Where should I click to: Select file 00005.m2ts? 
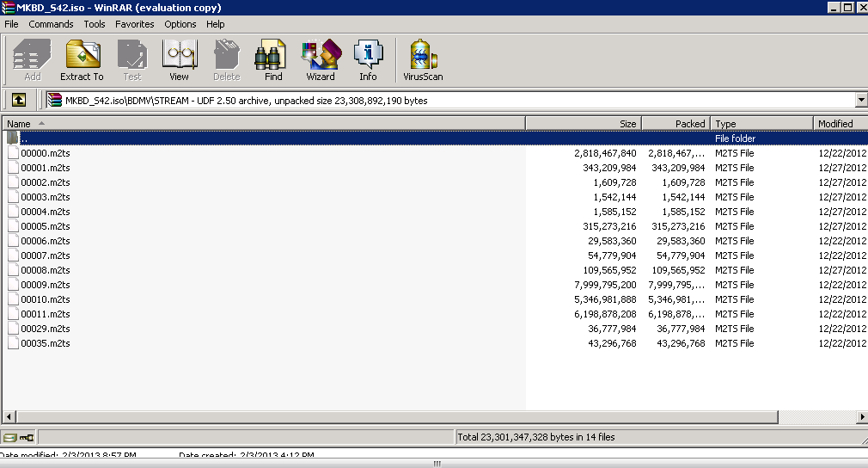click(46, 226)
